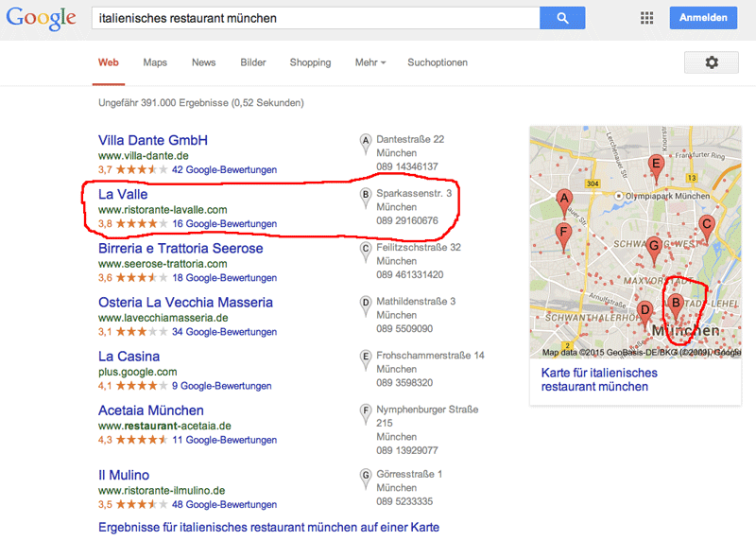Click the blue search magnifier button
Screen dimensions: 756x541
(x=562, y=18)
